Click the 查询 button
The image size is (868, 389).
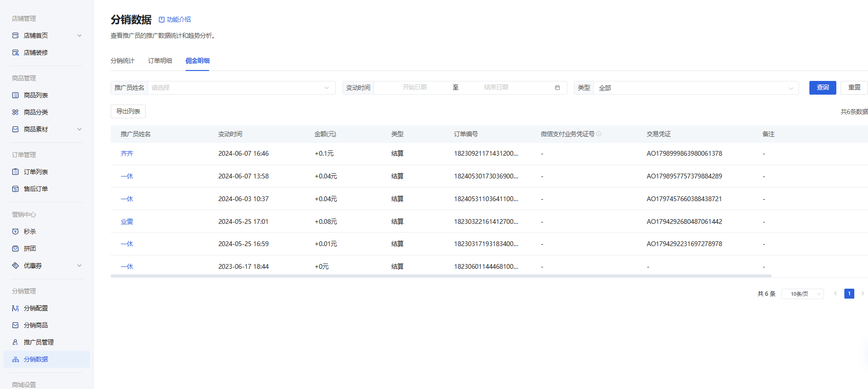823,88
